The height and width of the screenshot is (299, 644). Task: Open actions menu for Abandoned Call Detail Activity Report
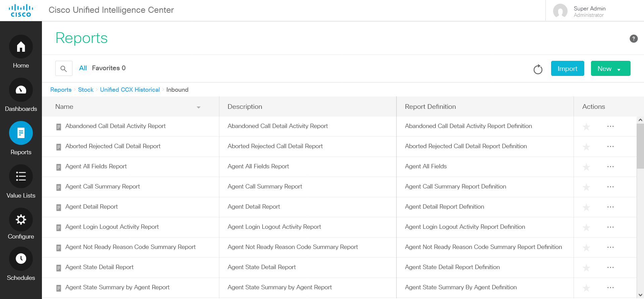[x=610, y=126]
